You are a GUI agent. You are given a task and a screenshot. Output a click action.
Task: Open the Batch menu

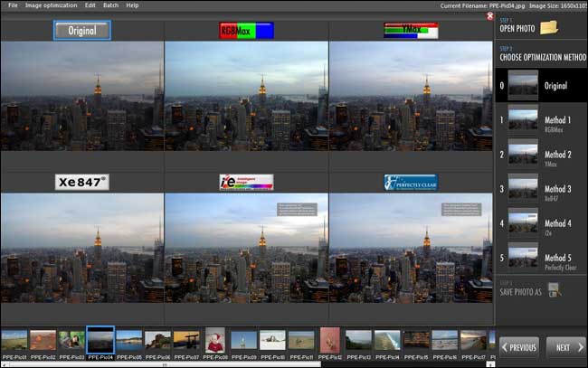[x=111, y=5]
